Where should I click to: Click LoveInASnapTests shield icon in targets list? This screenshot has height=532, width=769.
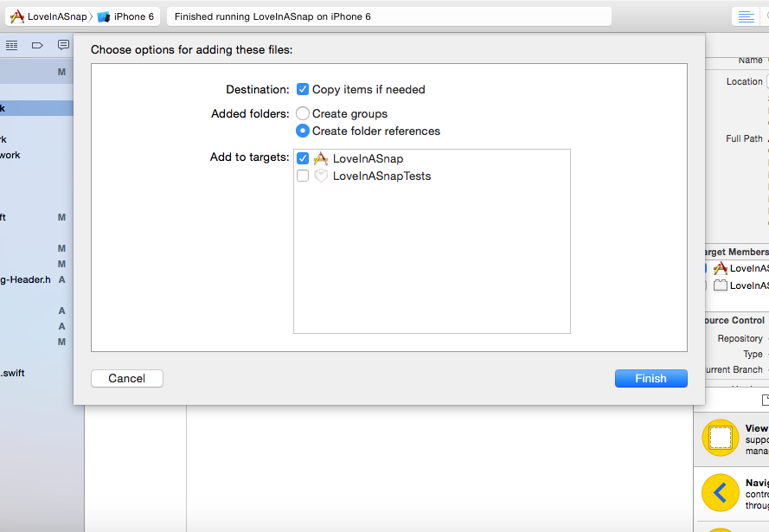pos(321,176)
